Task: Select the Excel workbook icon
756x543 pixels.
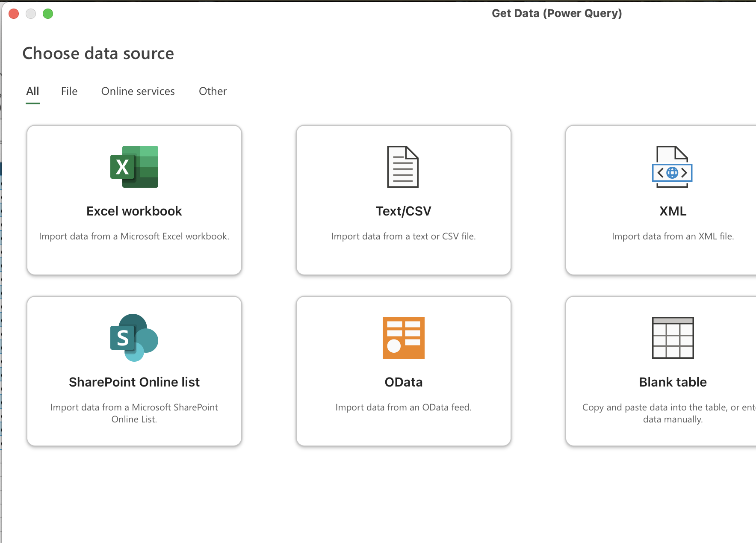Action: point(134,167)
